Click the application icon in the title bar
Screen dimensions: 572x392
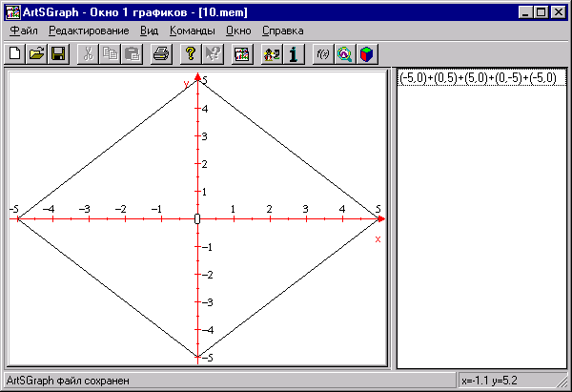(13, 11)
